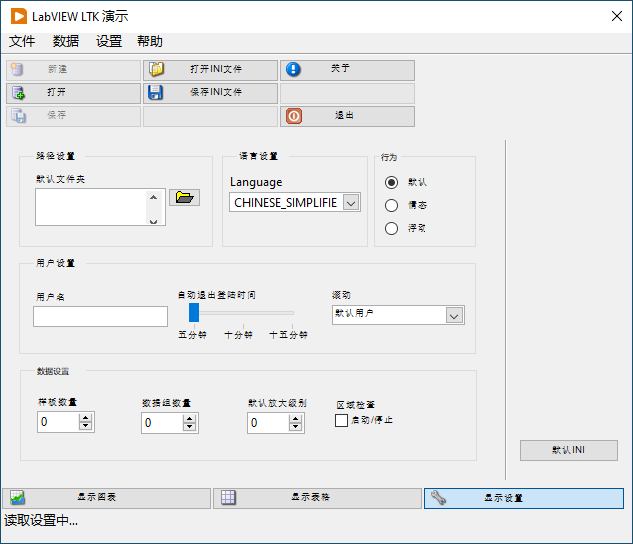Click the 默认INI button
This screenshot has height=544, width=633.
coord(569,450)
